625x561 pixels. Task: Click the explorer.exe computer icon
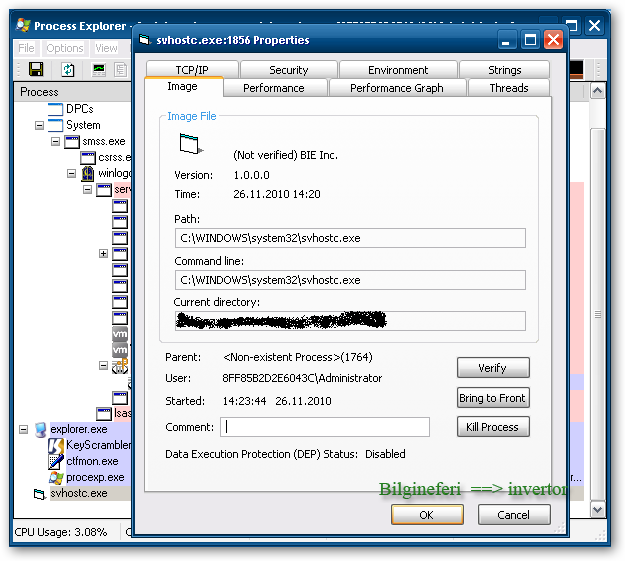pos(40,430)
